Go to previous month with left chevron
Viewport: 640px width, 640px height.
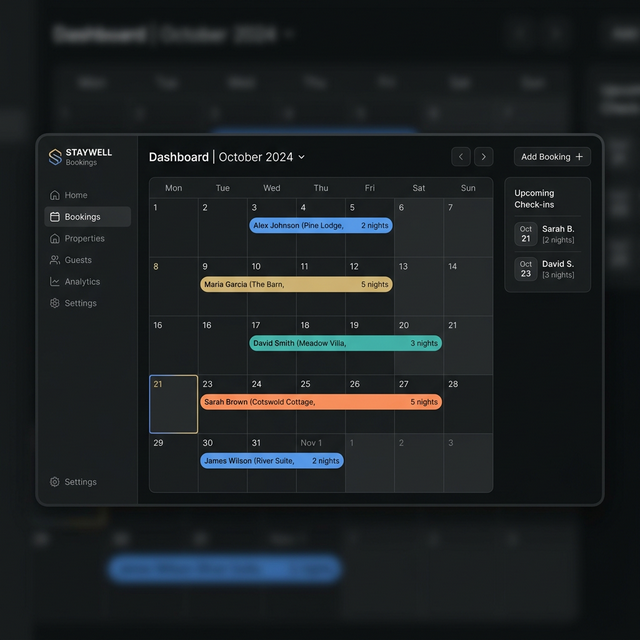point(461,156)
